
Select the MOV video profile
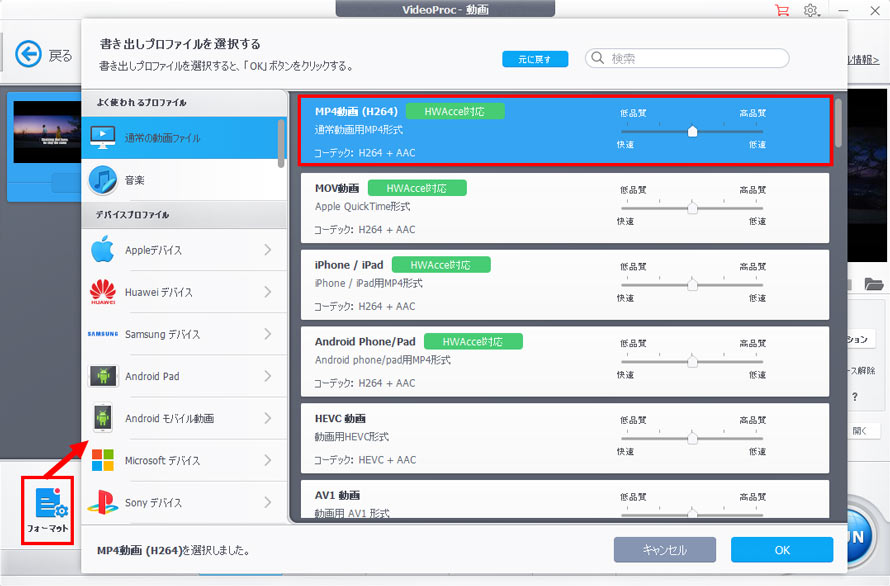click(565, 208)
